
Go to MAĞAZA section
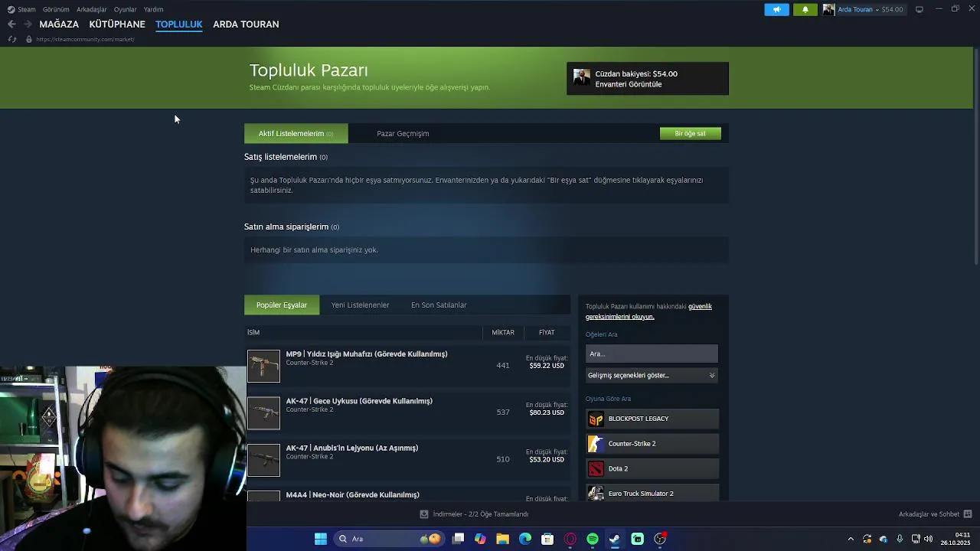59,24
